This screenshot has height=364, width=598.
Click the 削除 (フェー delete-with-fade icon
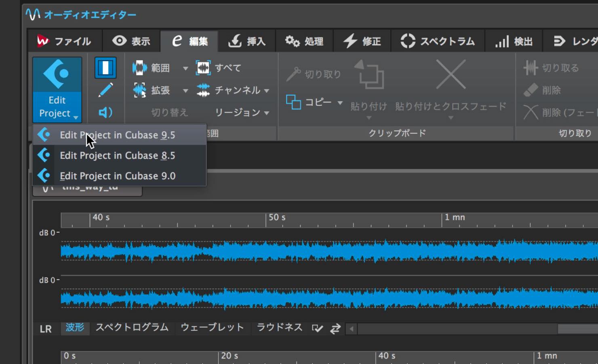point(531,112)
